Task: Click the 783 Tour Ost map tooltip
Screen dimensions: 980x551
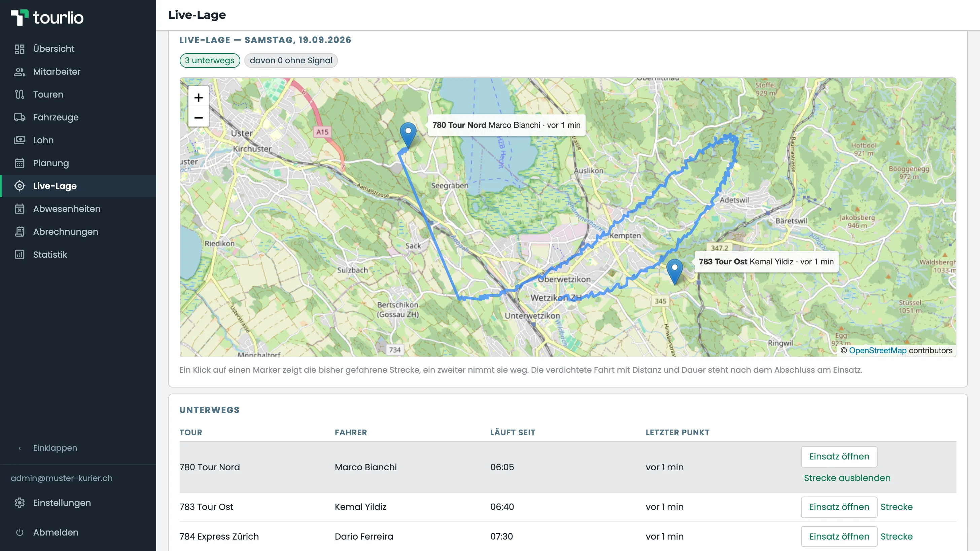Action: coord(766,262)
